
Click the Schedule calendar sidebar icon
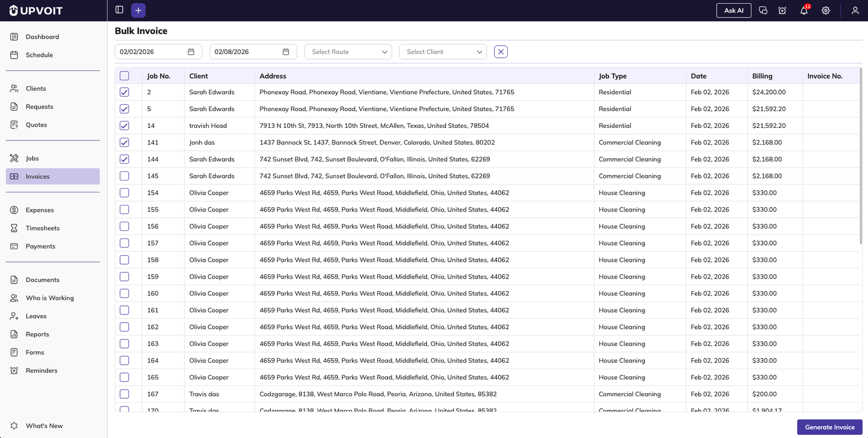tap(14, 55)
